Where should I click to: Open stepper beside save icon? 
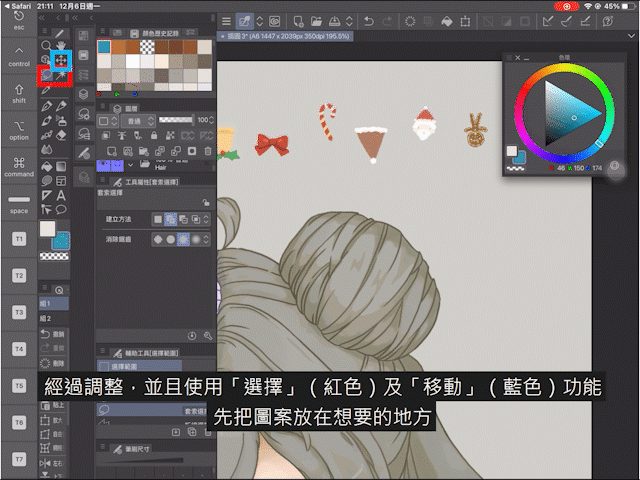349,21
